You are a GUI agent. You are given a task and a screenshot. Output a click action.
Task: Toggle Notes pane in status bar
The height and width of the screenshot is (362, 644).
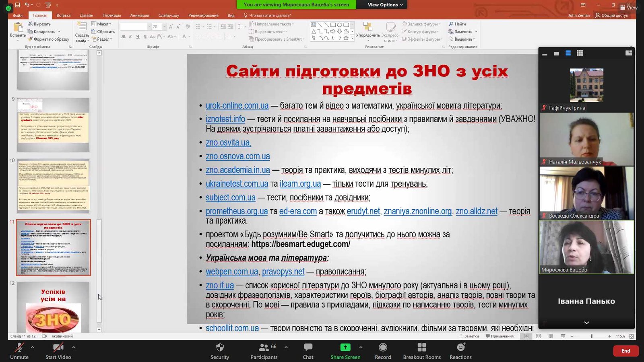click(469, 336)
